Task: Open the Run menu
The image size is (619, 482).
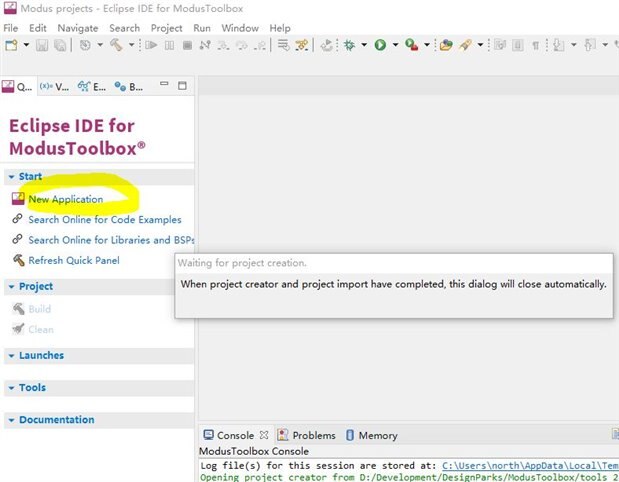Action: 202,28
